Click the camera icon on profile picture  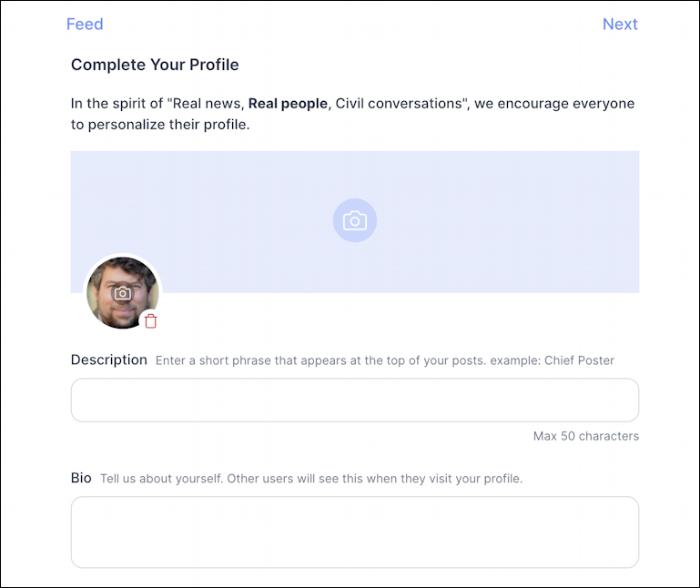pyautogui.click(x=123, y=293)
